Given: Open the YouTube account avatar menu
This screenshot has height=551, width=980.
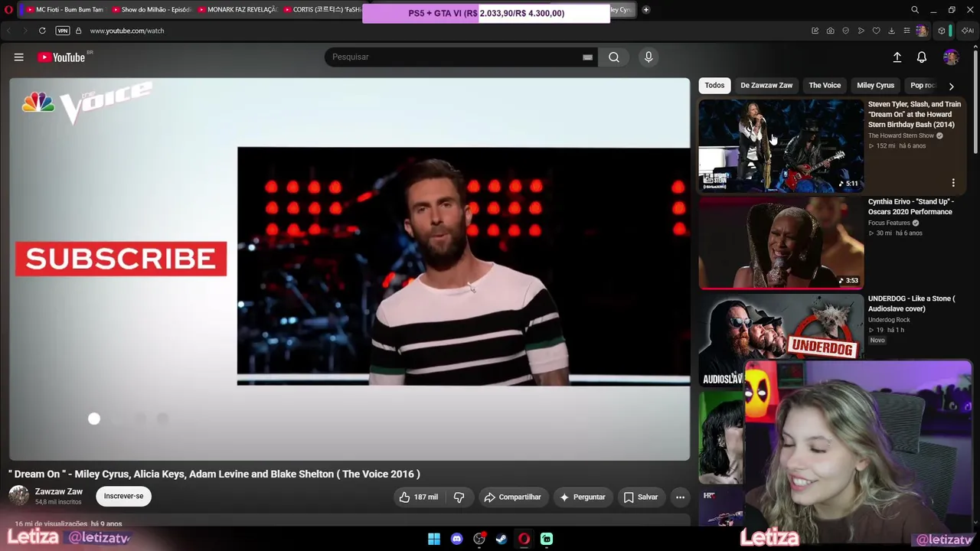Looking at the screenshot, I should click(x=951, y=57).
